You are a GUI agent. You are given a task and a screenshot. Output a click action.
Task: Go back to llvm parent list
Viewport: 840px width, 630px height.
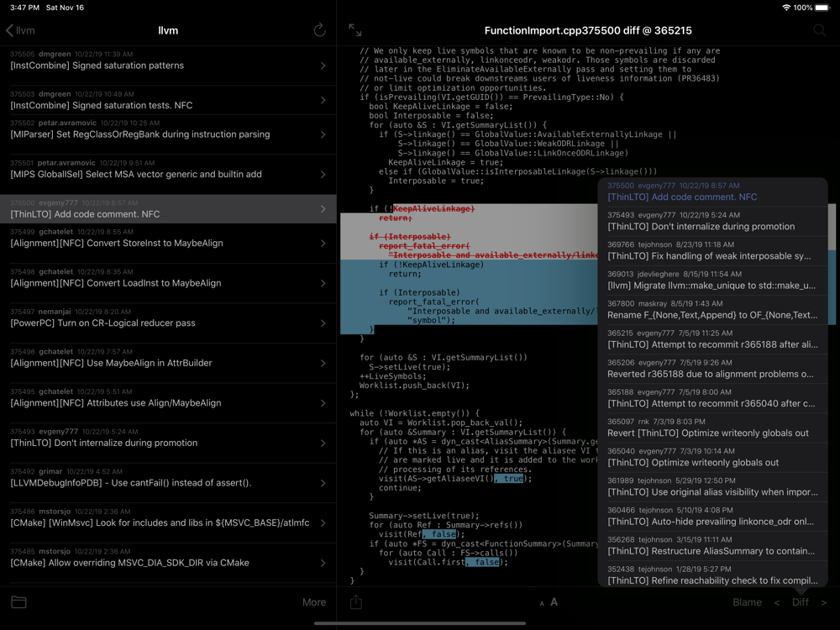(20, 30)
